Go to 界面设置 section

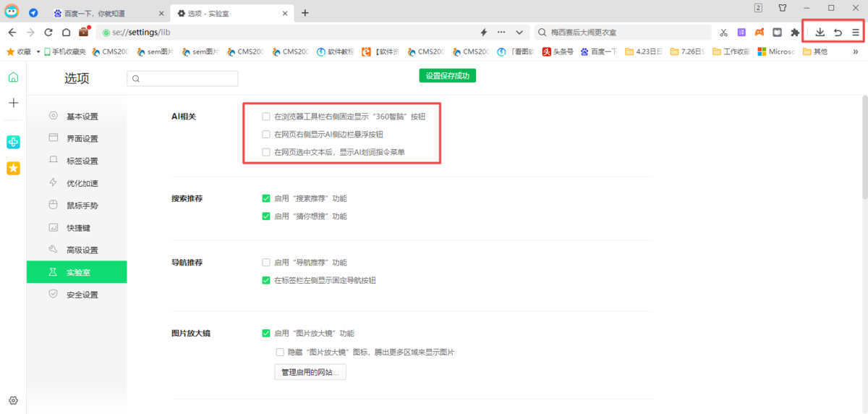[x=77, y=139]
